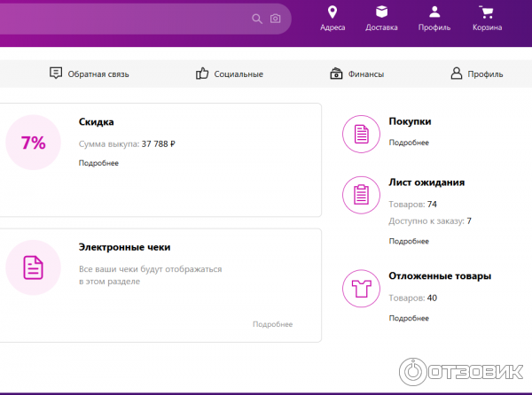This screenshot has height=395, width=532.
Task: Click the 7% discount badge
Action: pyautogui.click(x=33, y=142)
